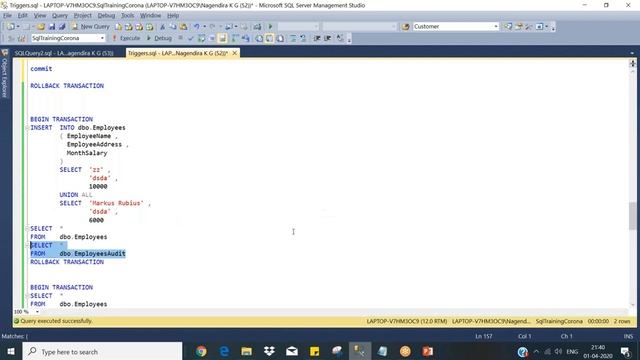The width and height of the screenshot is (640, 360).
Task: Click the "2 rows" status bar entry
Action: 622,321
